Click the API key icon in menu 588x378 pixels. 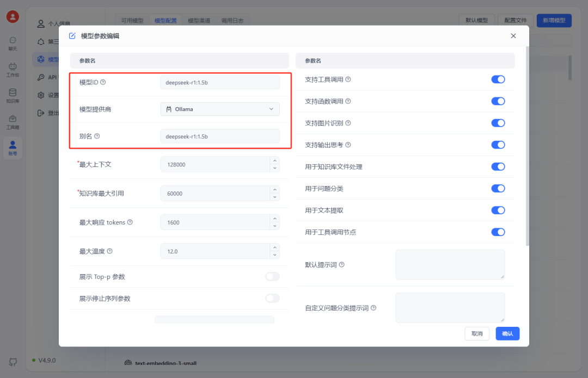pyautogui.click(x=41, y=77)
